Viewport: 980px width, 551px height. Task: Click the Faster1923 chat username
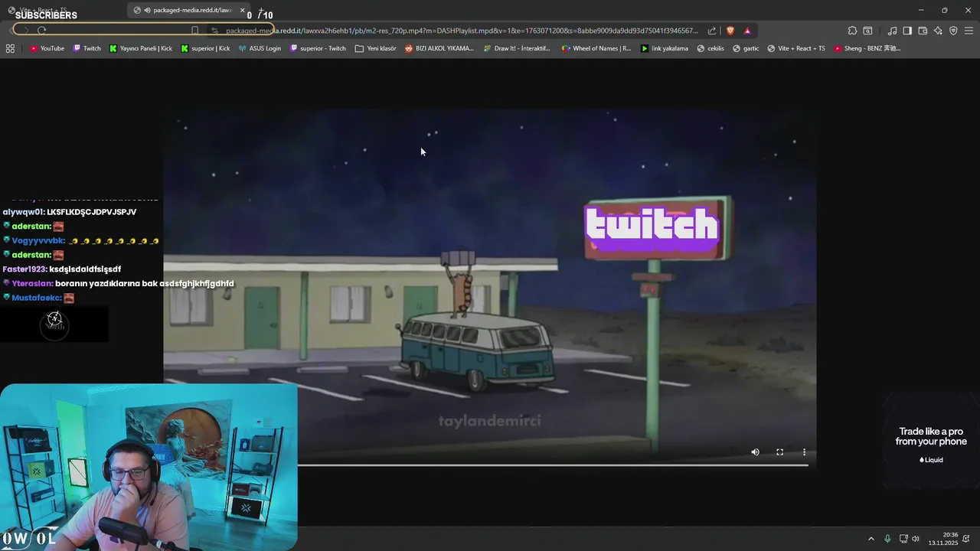click(23, 269)
